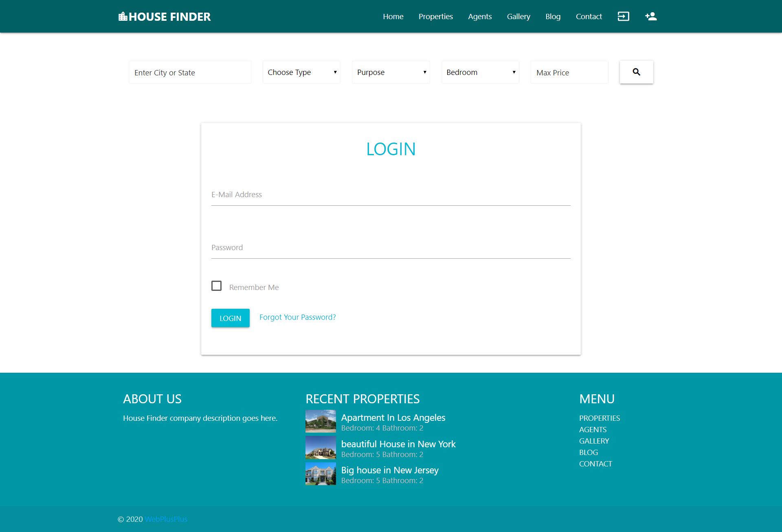The width and height of the screenshot is (782, 532).
Task: Click the Enter City or State input
Action: (x=190, y=73)
